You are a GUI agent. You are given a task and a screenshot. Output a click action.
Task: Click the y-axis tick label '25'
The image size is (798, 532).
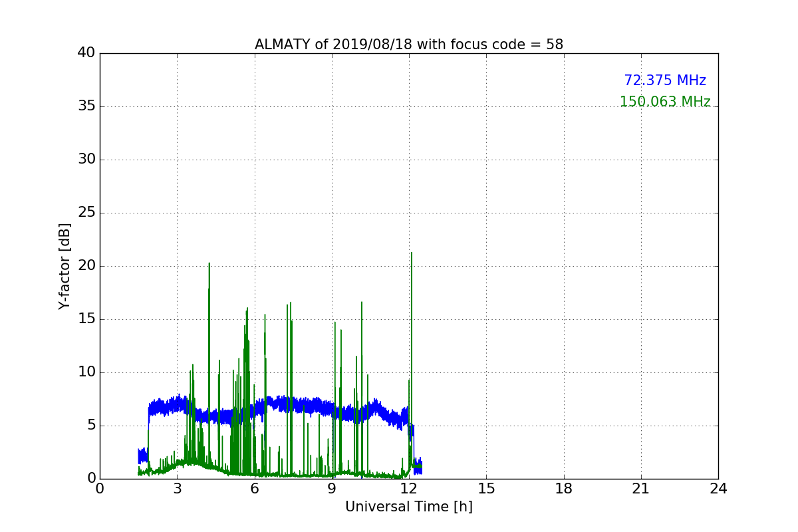[x=86, y=213]
